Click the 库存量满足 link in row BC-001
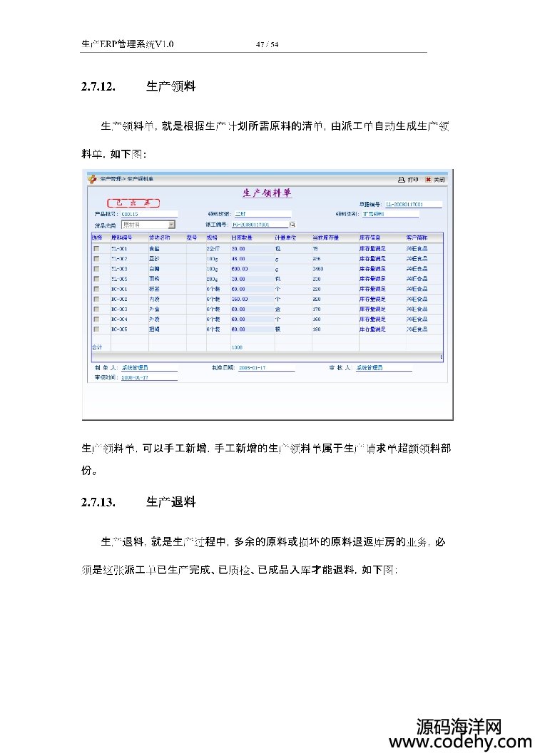Image resolution: width=535 pixels, height=756 pixels. click(372, 290)
